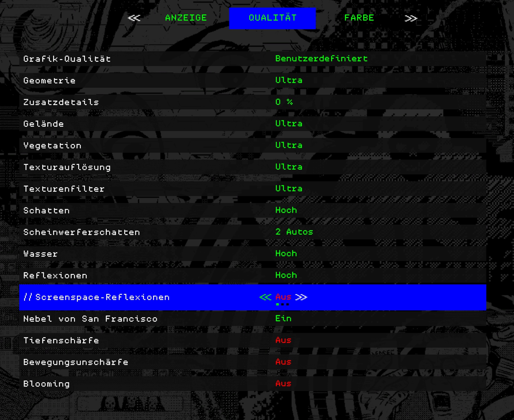Select the Qualität tab
This screenshot has width=514, height=420.
pos(272,18)
